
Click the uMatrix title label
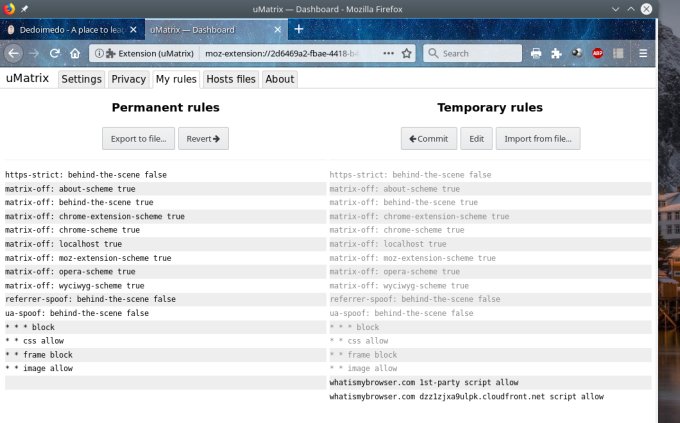pyautogui.click(x=27, y=78)
